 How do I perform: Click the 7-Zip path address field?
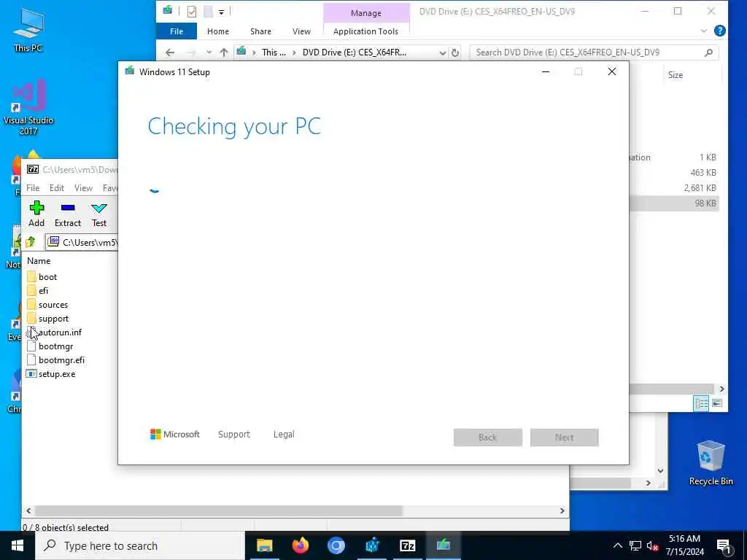82,242
